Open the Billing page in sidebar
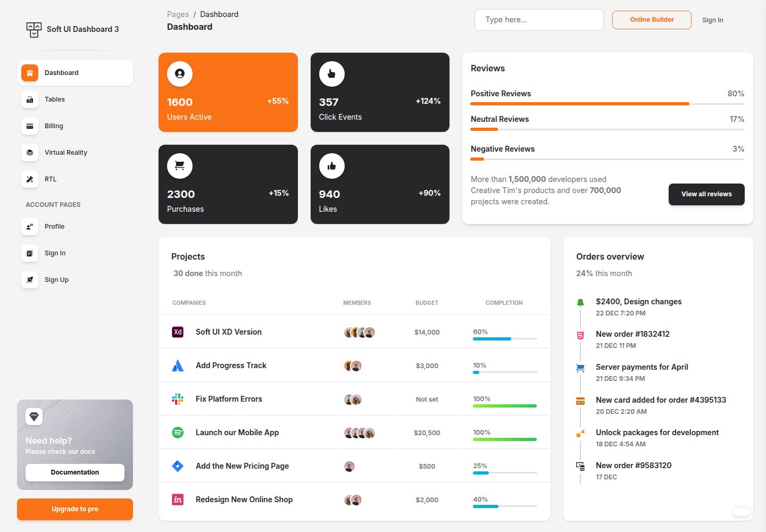 pos(75,126)
